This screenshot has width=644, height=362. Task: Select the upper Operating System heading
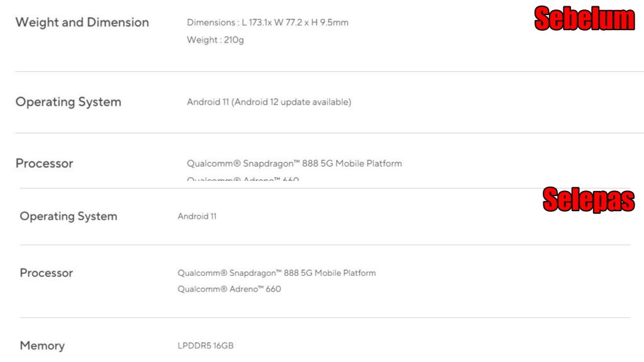pos(68,102)
